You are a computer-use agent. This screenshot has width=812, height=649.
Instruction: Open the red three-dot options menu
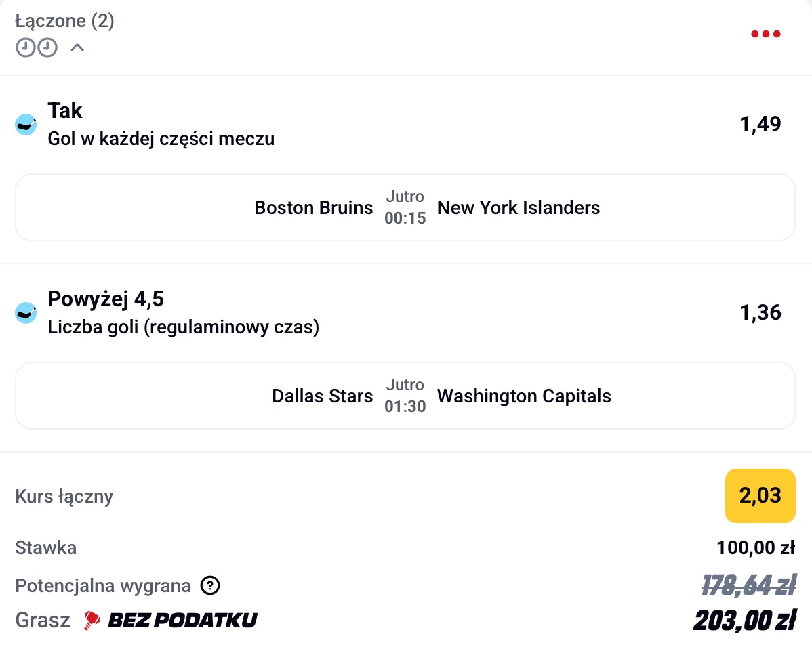click(765, 34)
